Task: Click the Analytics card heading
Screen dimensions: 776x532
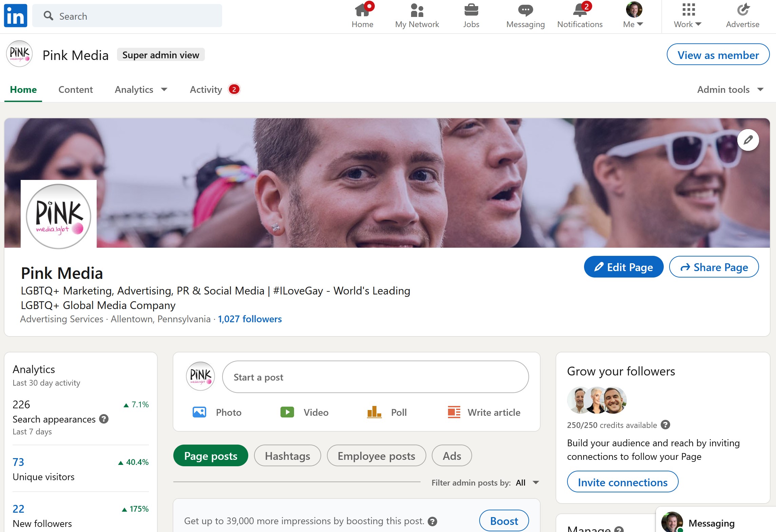Action: [34, 369]
